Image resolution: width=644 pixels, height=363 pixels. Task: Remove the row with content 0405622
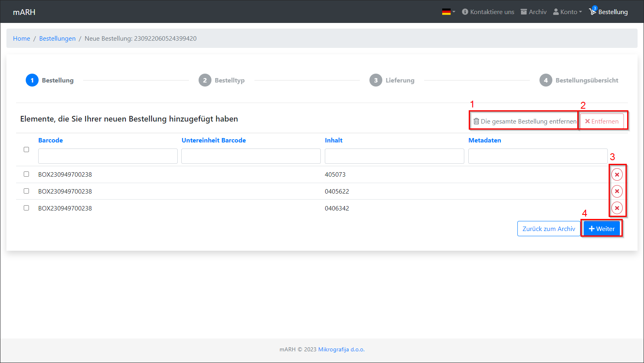[x=617, y=191]
